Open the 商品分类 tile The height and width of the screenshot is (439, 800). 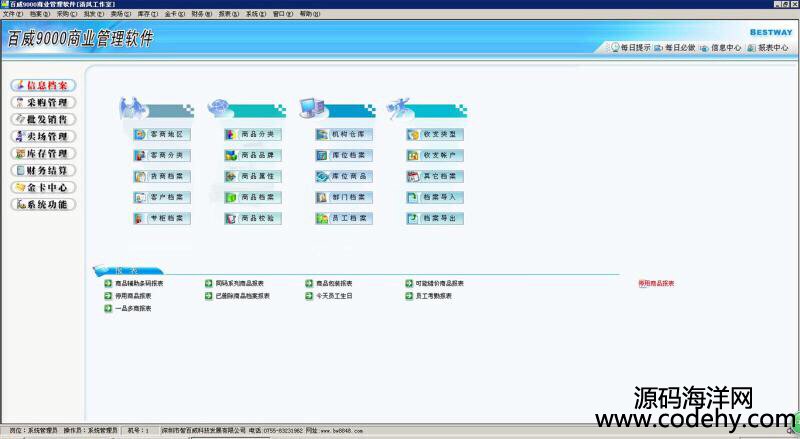pyautogui.click(x=253, y=134)
